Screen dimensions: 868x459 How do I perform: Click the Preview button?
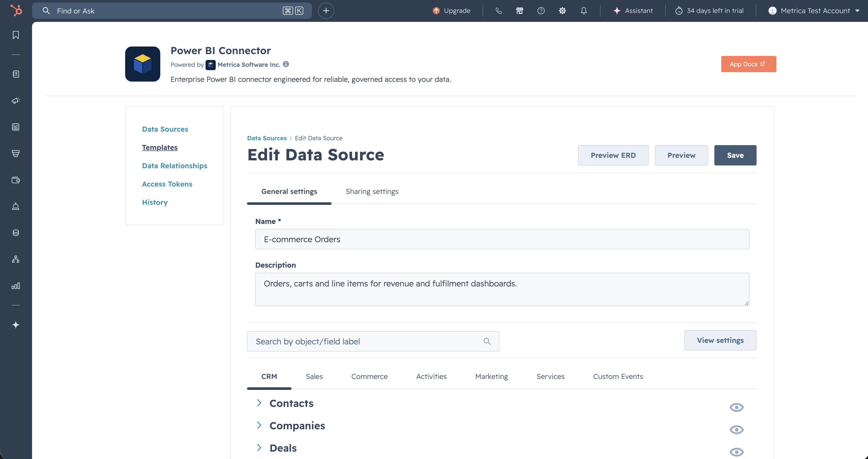tap(681, 155)
